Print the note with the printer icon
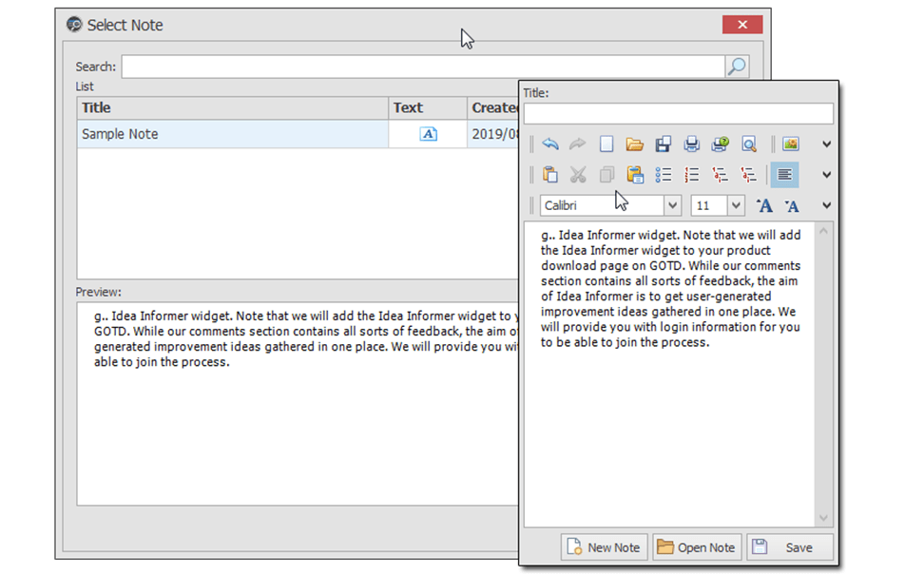The height and width of the screenshot is (575, 924). coord(691,144)
